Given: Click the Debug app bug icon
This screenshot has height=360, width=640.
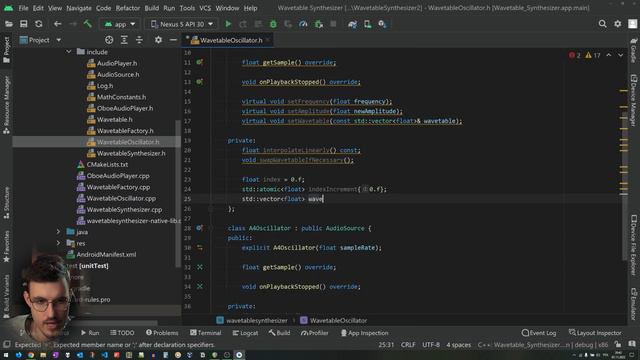Looking at the screenshot, I should pyautogui.click(x=273, y=24).
